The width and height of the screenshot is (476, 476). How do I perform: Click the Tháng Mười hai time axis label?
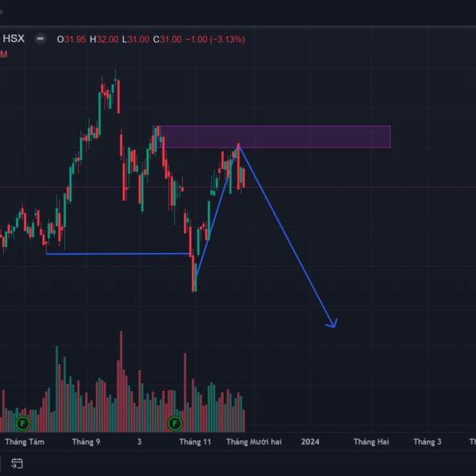click(x=254, y=442)
